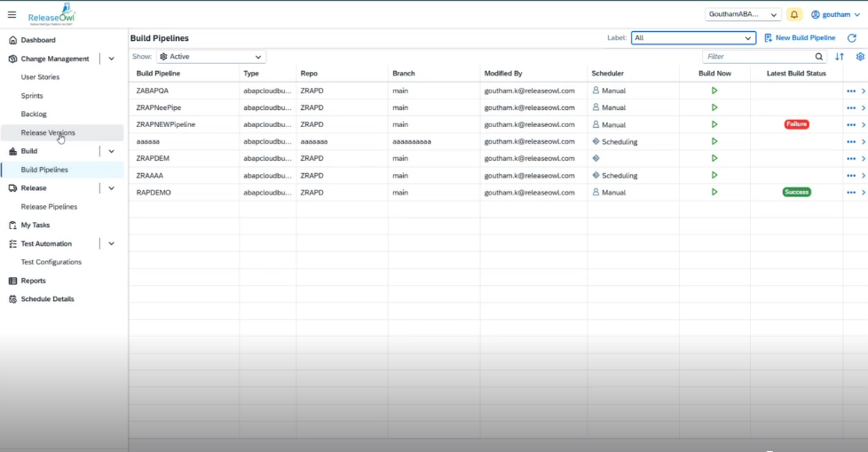Open more options for ZRAPNEWPipeline row
Viewport: 868px width, 452px height.
click(x=851, y=124)
